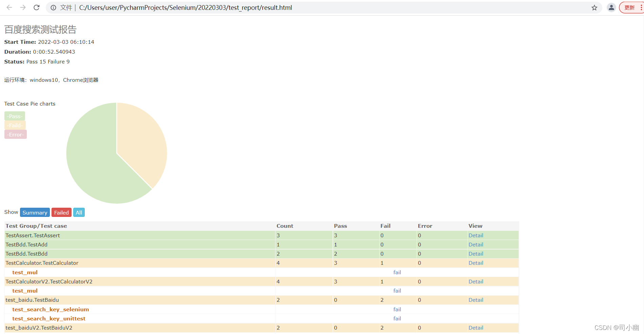This screenshot has height=334, width=644.
Task: Select the TestCalculatorV2.TestCalculatorV2 row name
Action: click(49, 282)
